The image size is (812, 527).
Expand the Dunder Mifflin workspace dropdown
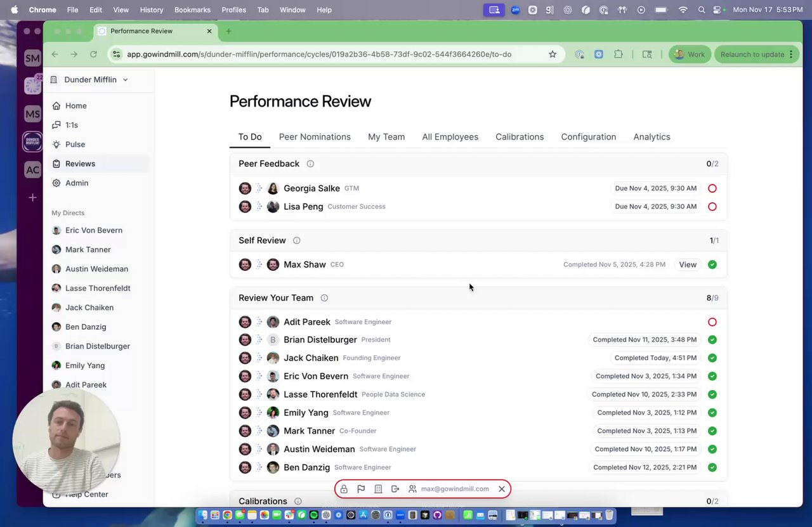click(x=91, y=80)
